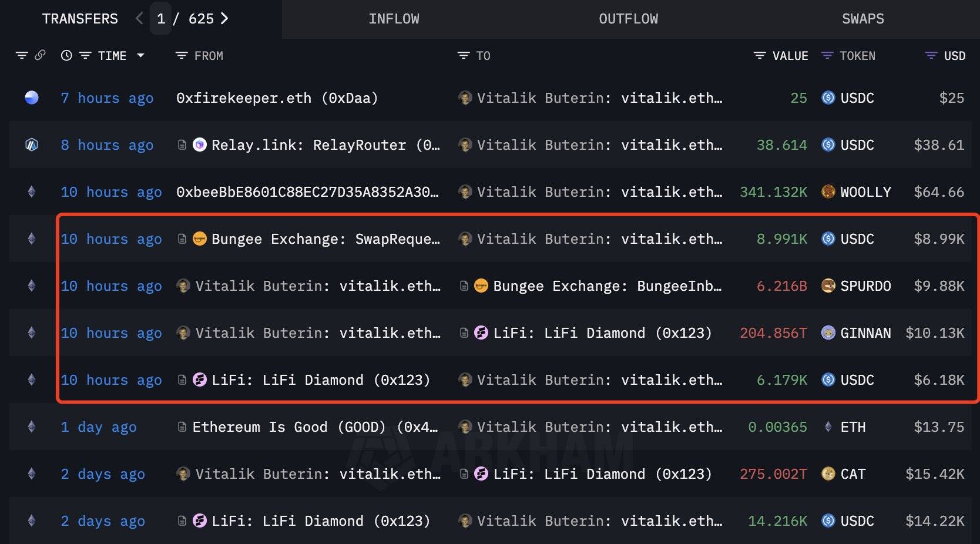Click the Arbitrum chain icon on the Relay.link row
The height and width of the screenshot is (544, 980).
(x=32, y=145)
